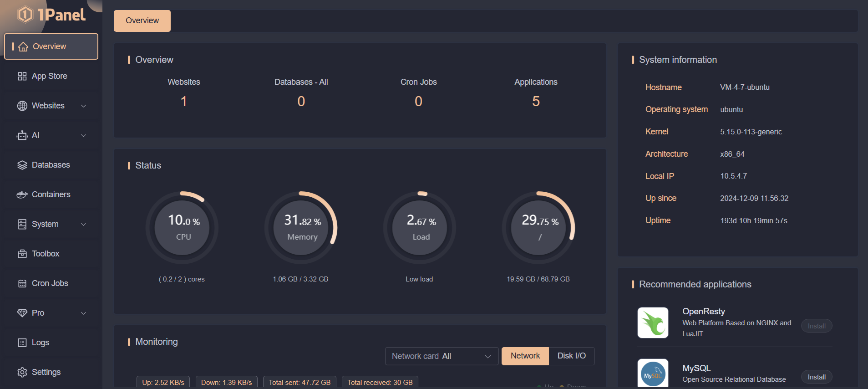868x389 pixels.
Task: Click the 1Panel logo
Action: point(51,15)
